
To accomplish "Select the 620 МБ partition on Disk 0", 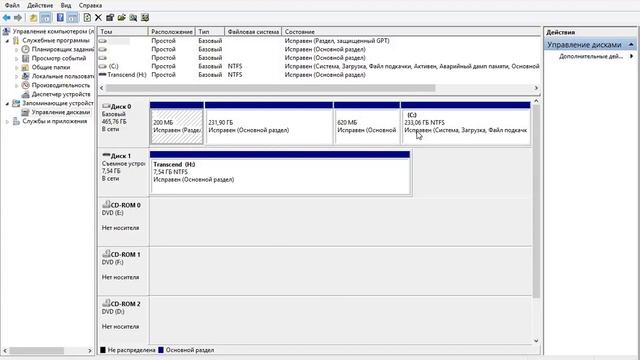I will 367,123.
